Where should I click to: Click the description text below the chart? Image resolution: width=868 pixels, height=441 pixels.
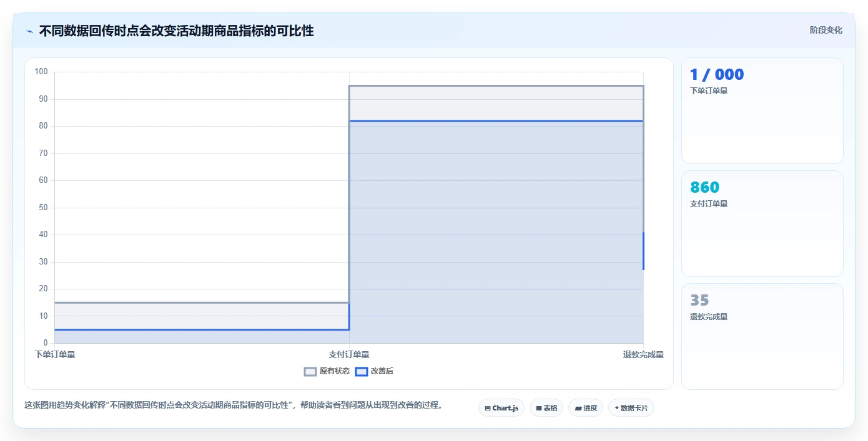(x=234, y=405)
